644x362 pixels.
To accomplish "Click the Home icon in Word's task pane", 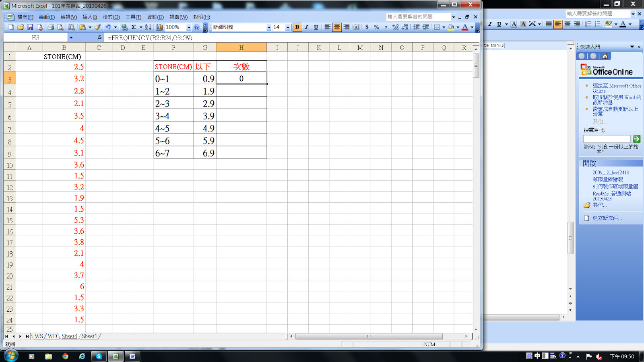I will pos(605,56).
